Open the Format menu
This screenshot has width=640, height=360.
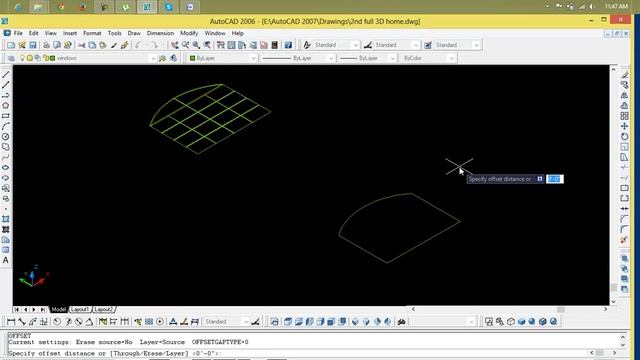(x=92, y=33)
